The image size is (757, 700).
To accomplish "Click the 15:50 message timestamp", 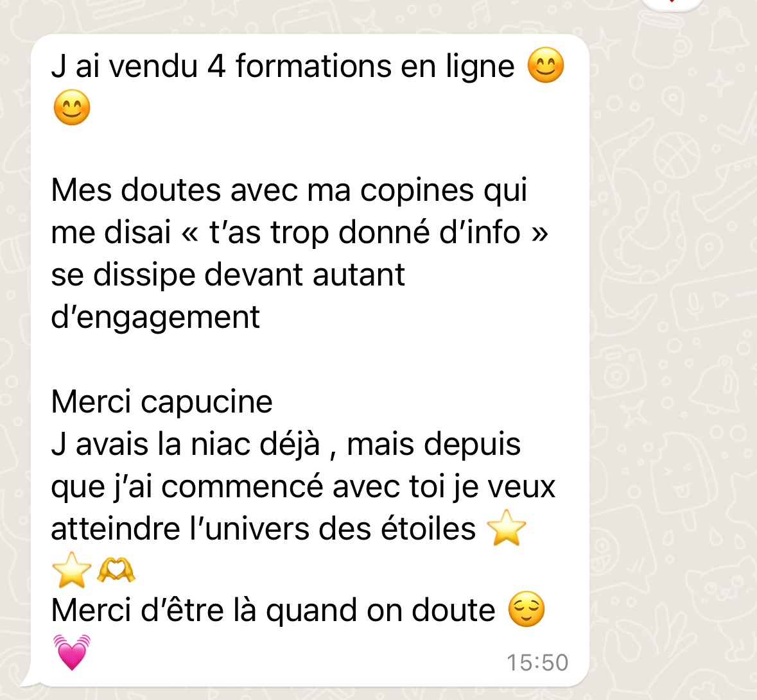I will click(x=537, y=662).
